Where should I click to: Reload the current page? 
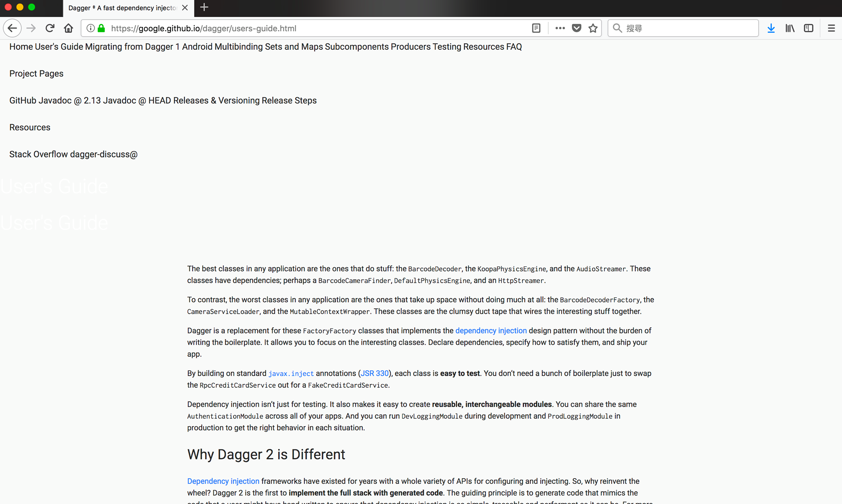click(x=49, y=28)
